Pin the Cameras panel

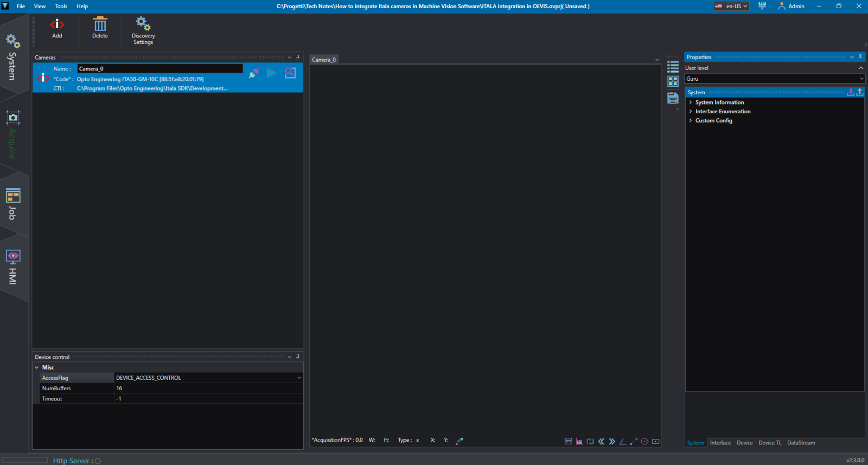pos(298,57)
